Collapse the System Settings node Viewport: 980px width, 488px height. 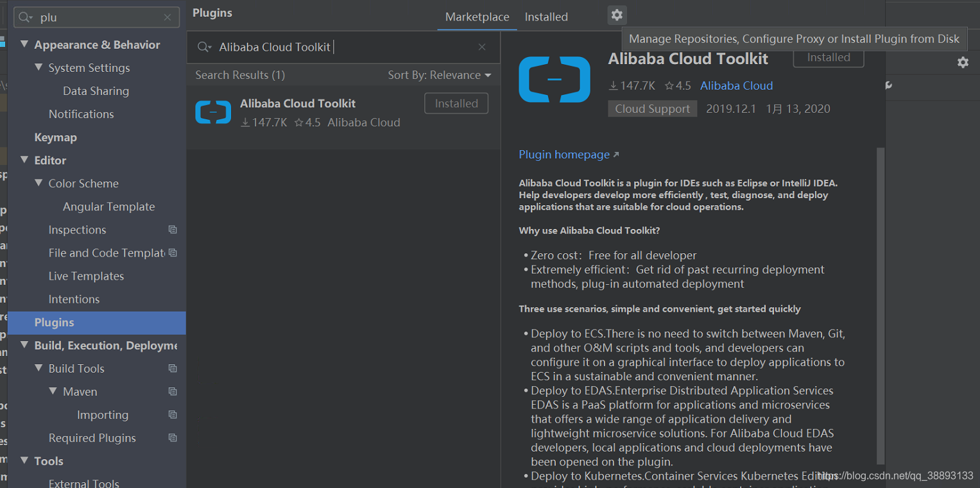click(39, 67)
